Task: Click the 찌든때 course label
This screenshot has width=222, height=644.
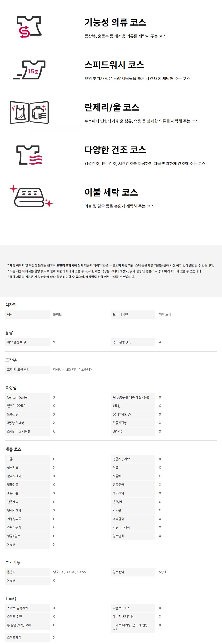Action: (x=133, y=476)
